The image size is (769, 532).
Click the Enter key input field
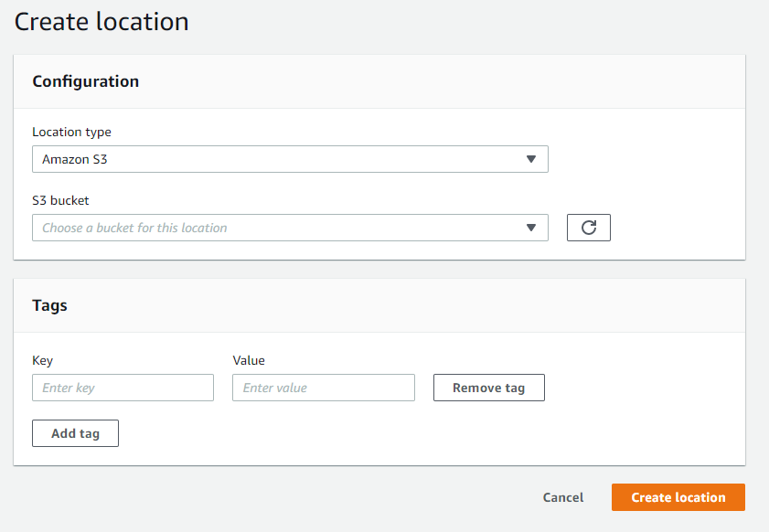pyautogui.click(x=123, y=387)
